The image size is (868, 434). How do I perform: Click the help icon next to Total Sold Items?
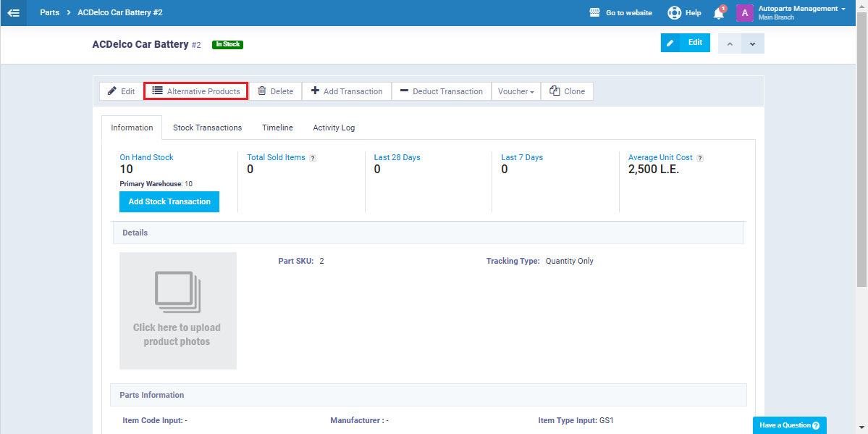click(313, 158)
